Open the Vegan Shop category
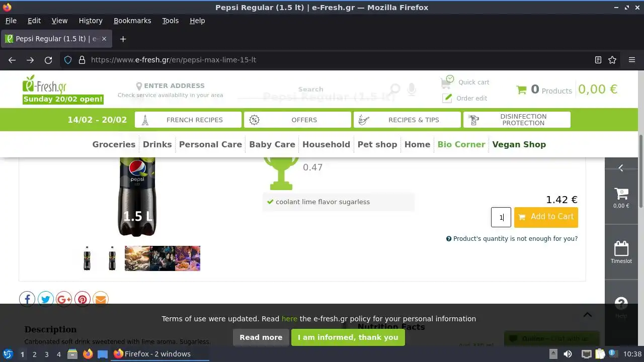The width and height of the screenshot is (644, 362). coord(519,144)
